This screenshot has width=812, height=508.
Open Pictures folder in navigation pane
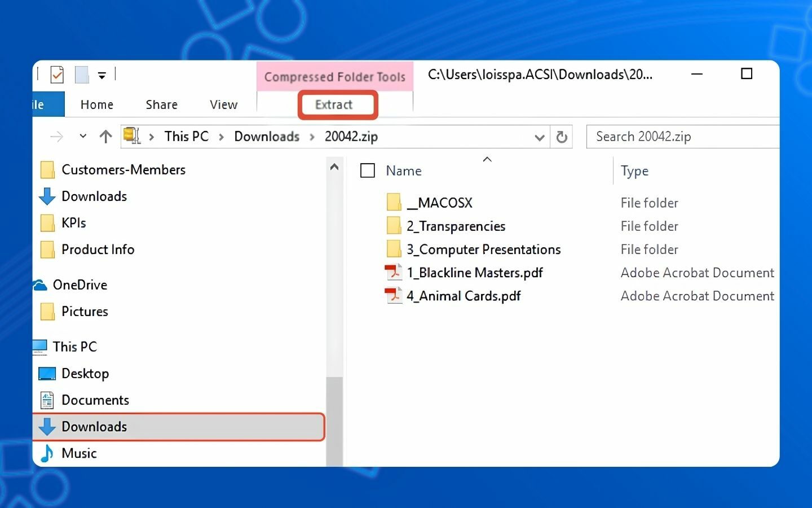pyautogui.click(x=85, y=311)
